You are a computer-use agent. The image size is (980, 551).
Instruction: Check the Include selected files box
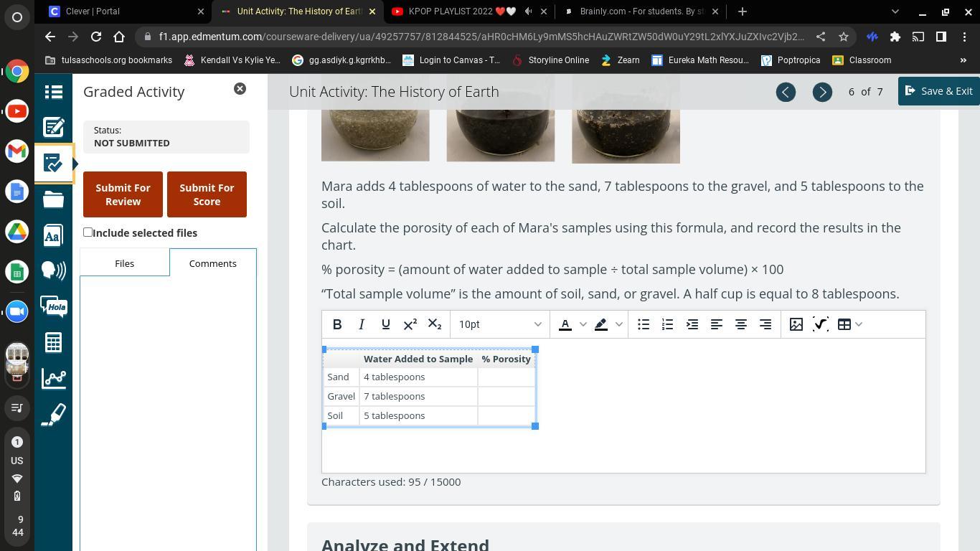click(88, 232)
